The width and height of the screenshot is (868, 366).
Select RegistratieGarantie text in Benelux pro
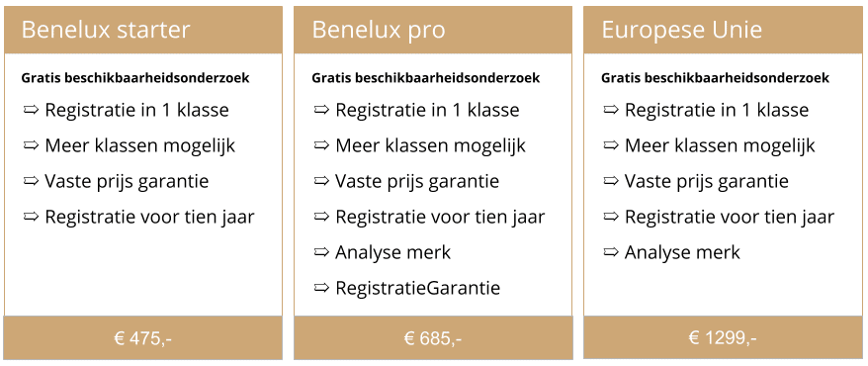tap(417, 288)
